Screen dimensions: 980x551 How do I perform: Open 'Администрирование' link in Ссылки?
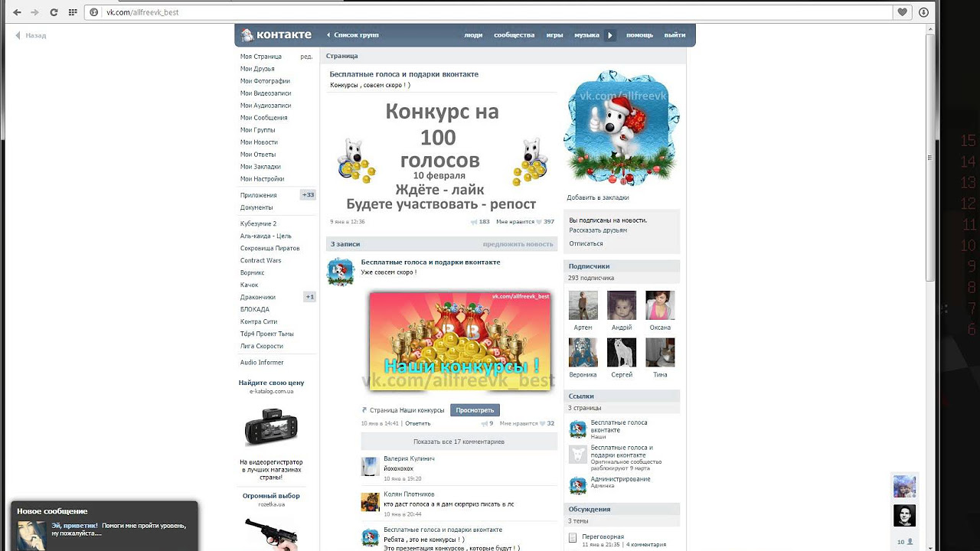(x=621, y=479)
